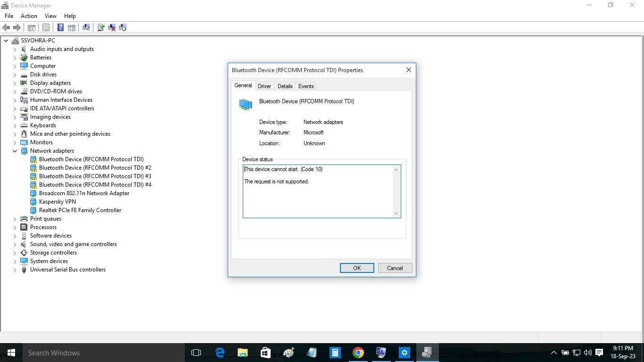Click the Properties toolbar icon

coord(46,28)
